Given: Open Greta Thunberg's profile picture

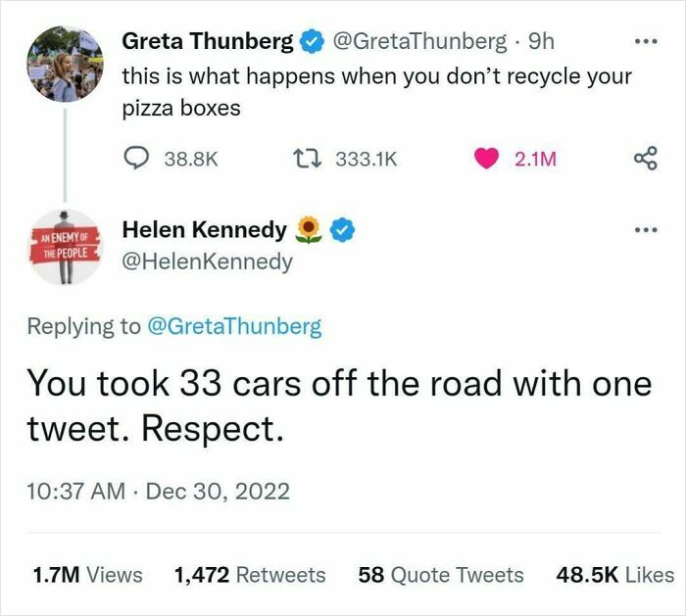Looking at the screenshot, I should 65,64.
